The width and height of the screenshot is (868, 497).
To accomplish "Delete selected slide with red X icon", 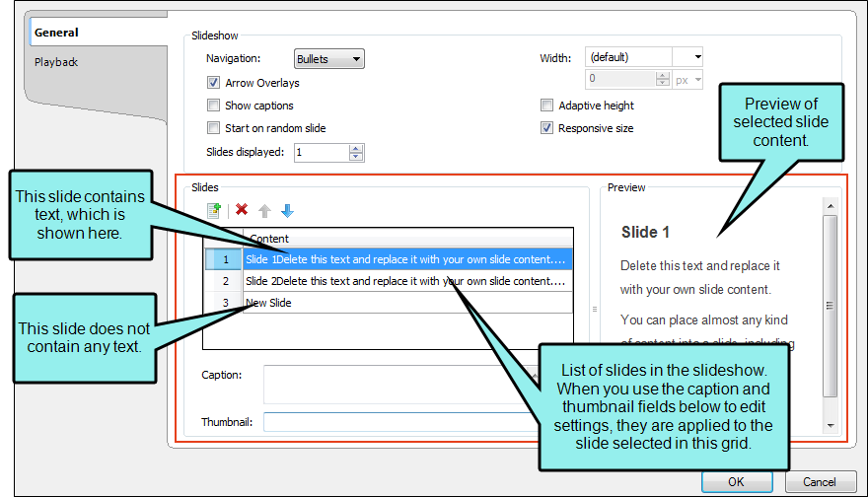I will click(x=242, y=209).
